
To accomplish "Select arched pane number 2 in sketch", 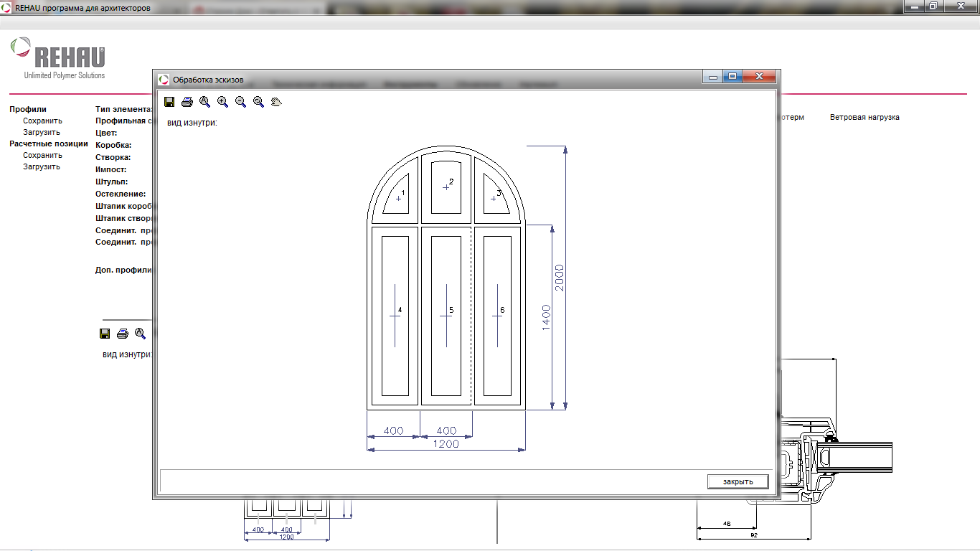I will pyautogui.click(x=446, y=187).
